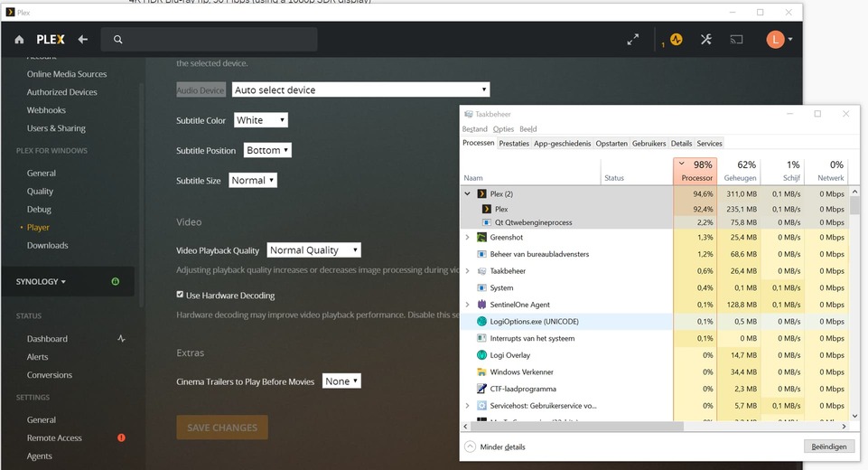Click the Dashboard activity icon in the sidebar

tap(121, 339)
